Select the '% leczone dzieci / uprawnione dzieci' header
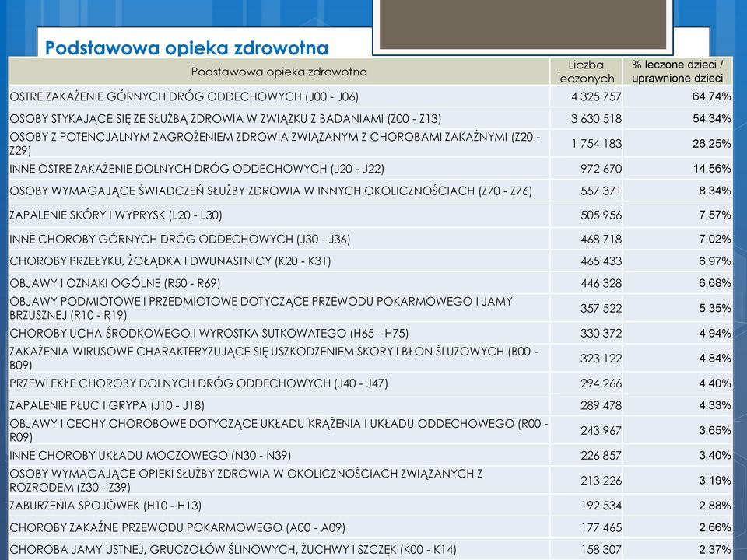 pos(677,72)
